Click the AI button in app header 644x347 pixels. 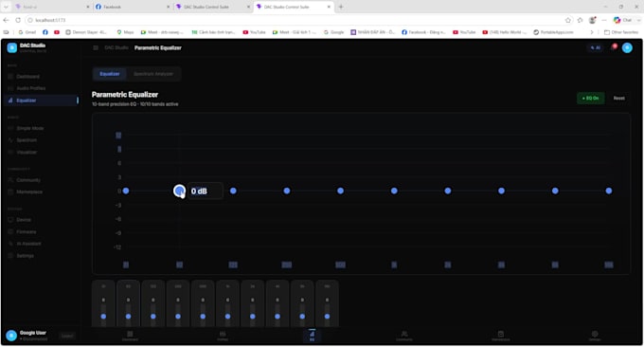(x=595, y=47)
